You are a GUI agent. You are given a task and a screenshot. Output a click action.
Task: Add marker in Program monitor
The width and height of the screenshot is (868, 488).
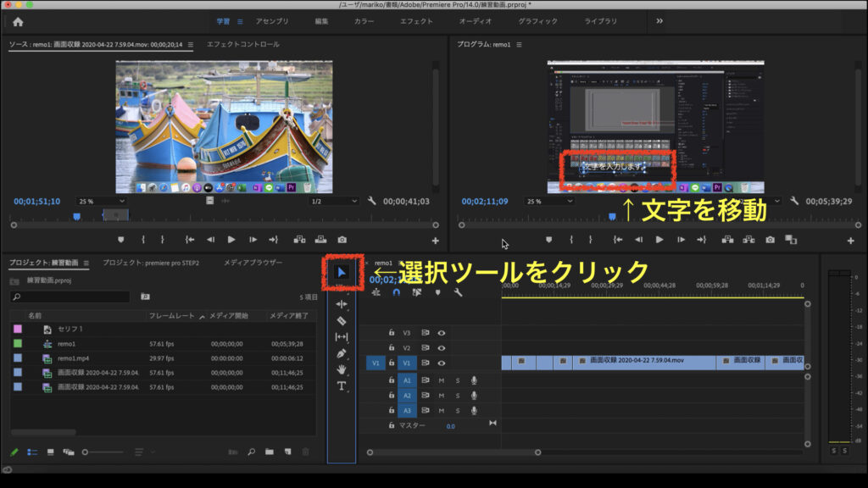tap(548, 240)
